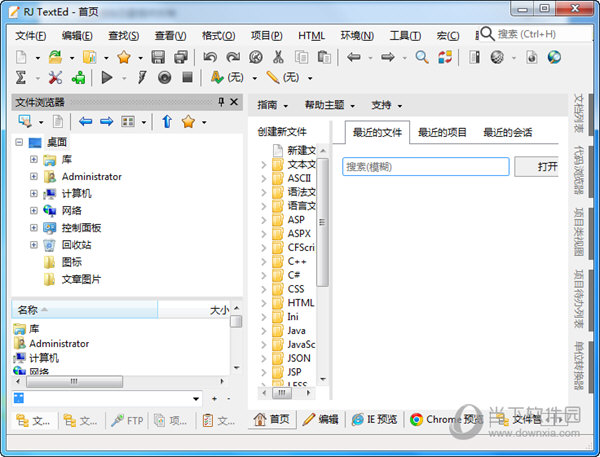Click the spell check A icon
Screen dimensions: 600x457
tap(217, 78)
